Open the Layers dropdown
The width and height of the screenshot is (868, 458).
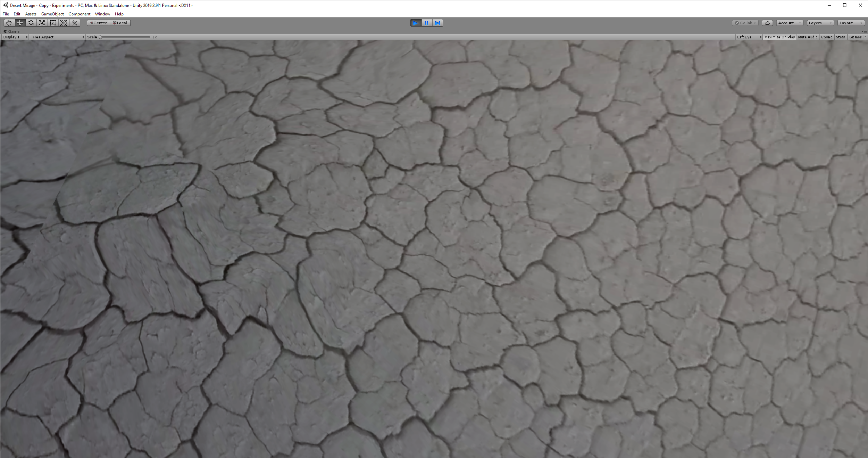tap(820, 23)
